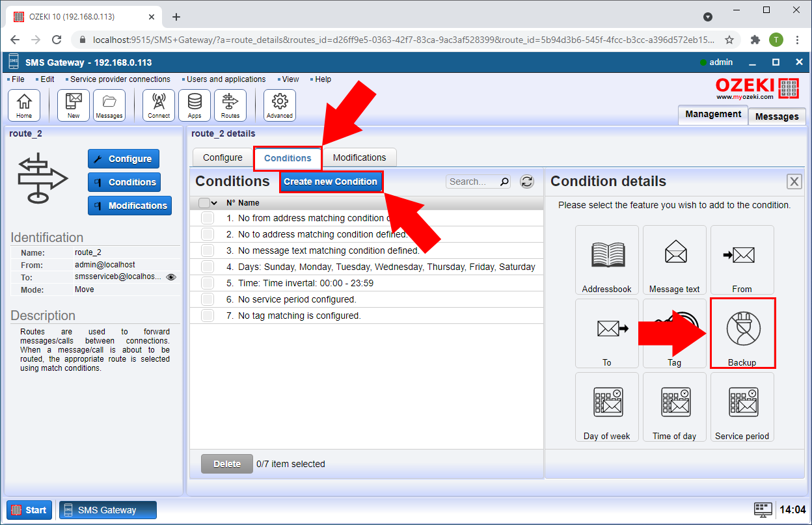The image size is (812, 525).
Task: Toggle the select-all conditions checkbox
Action: (204, 203)
